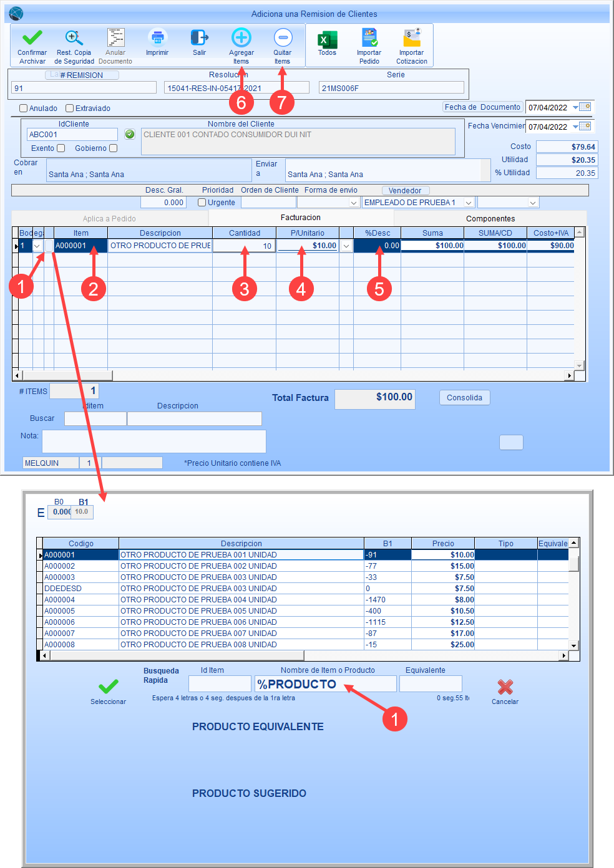Click the Equivalente search field
Image resolution: width=614 pixels, height=868 pixels.
click(x=431, y=684)
